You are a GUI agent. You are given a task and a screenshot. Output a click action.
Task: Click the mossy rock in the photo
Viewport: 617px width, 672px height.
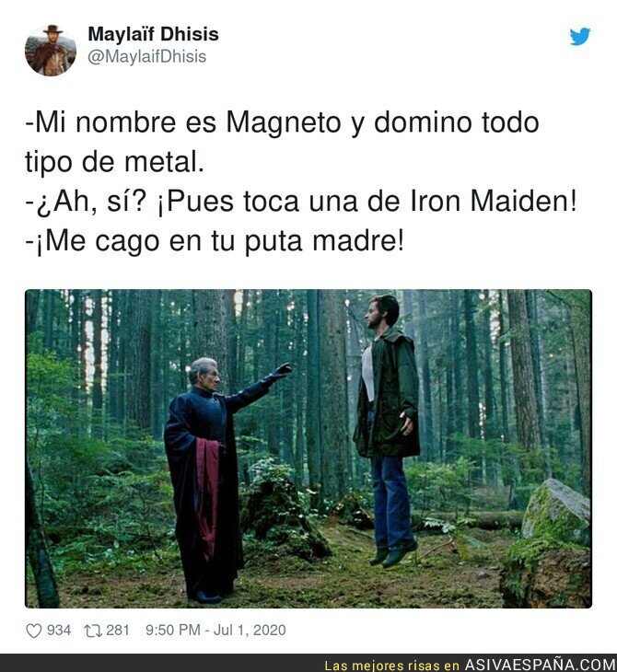556,510
